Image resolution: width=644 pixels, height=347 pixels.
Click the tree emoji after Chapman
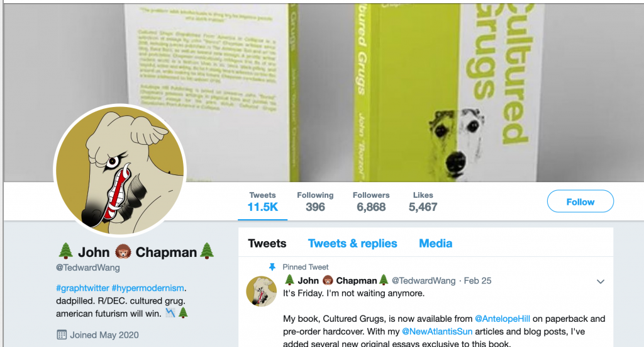tap(207, 251)
